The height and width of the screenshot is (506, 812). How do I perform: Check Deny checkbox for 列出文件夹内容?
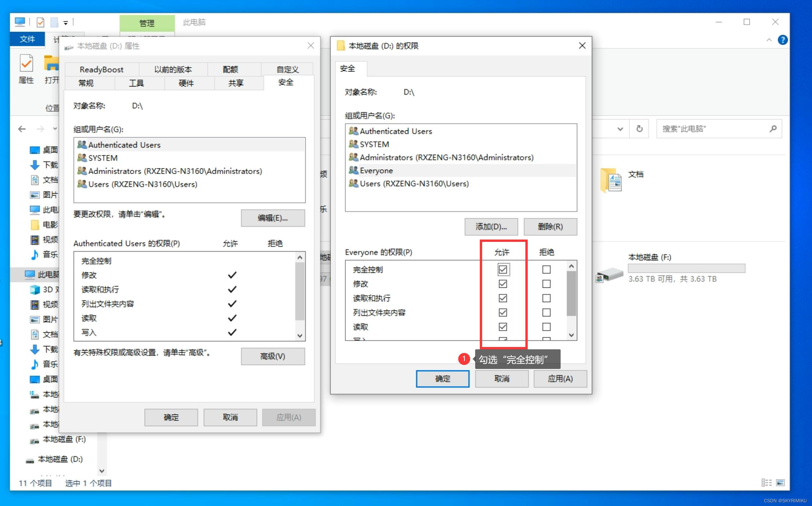coord(546,313)
